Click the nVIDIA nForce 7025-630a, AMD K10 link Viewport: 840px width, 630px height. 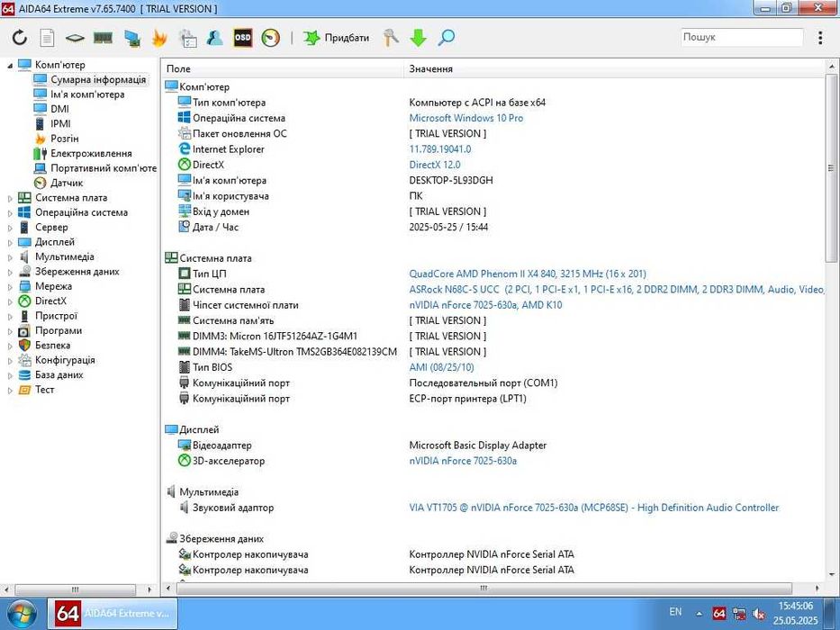coord(486,305)
